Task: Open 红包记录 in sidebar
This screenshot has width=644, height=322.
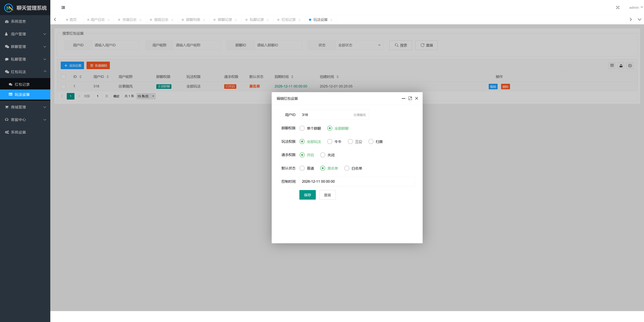Action: click(x=22, y=84)
